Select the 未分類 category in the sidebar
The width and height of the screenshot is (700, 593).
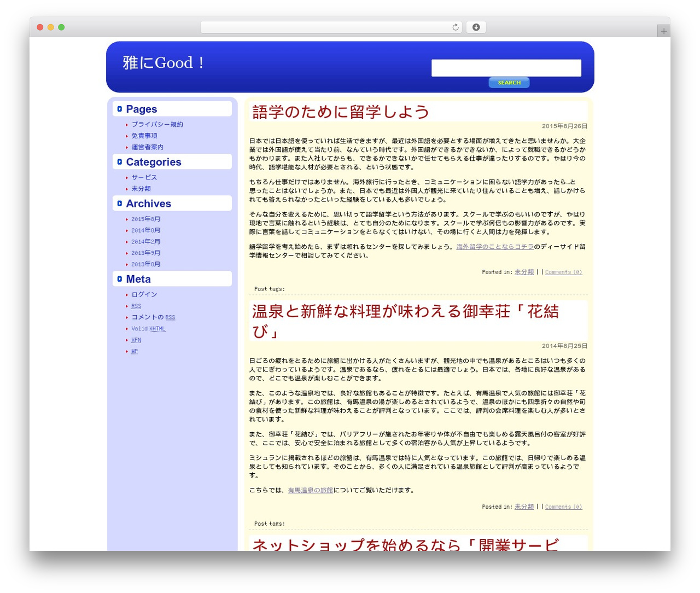click(141, 189)
